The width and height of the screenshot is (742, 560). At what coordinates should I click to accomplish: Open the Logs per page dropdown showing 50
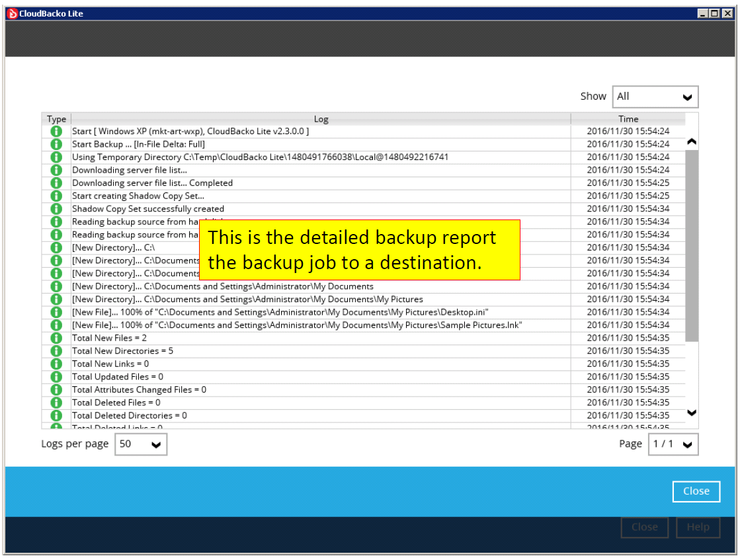point(141,444)
